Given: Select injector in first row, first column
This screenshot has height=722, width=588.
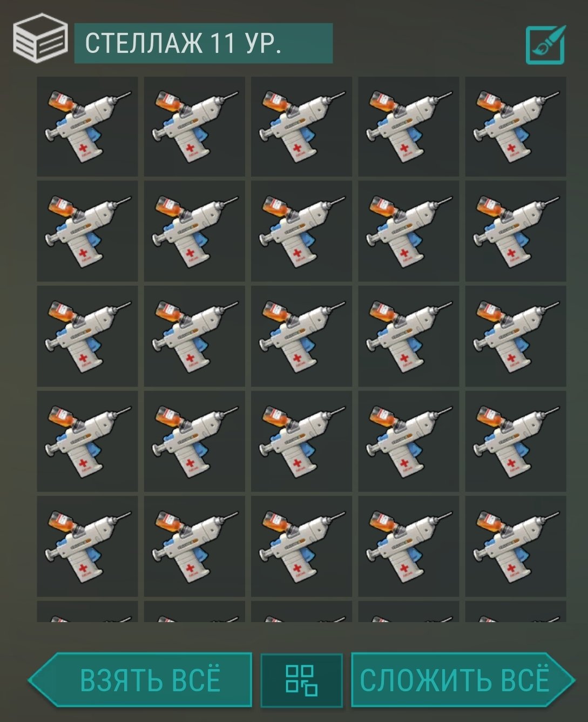Looking at the screenshot, I should tap(87, 126).
